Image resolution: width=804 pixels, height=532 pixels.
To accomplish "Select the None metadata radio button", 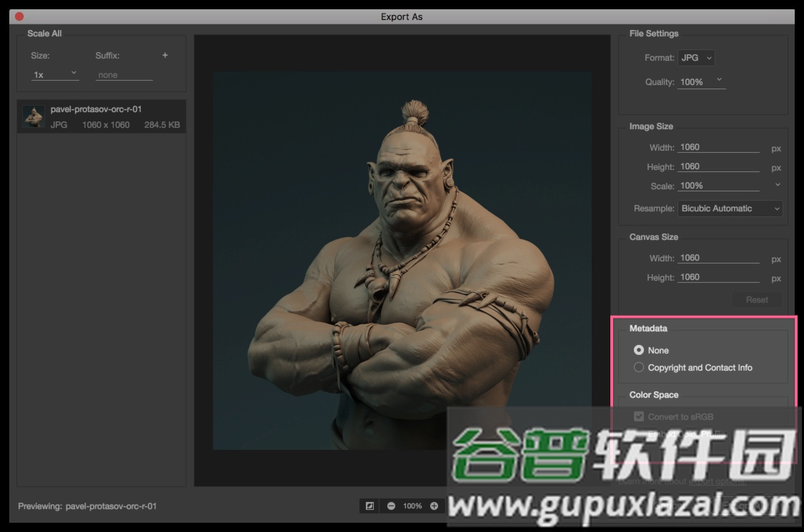I will (639, 350).
